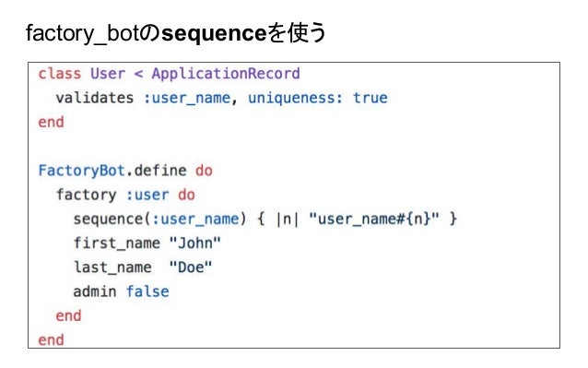Click the |n| block parameter

[x=287, y=220]
